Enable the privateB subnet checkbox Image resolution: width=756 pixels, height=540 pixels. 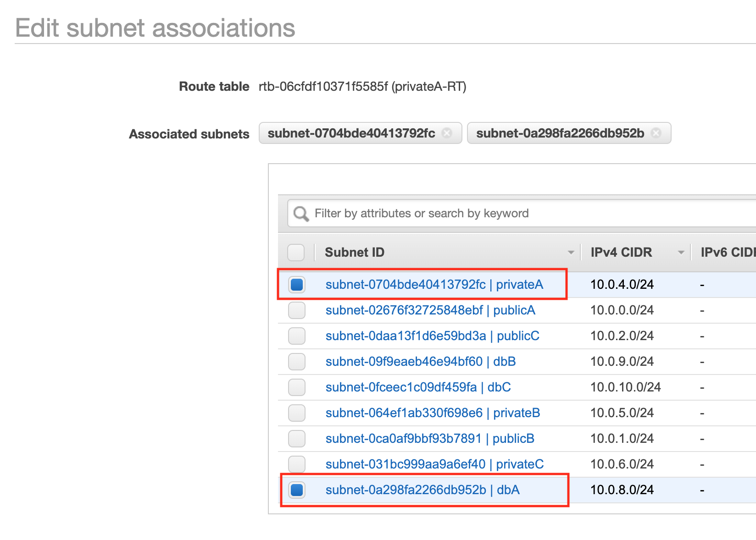click(x=297, y=413)
